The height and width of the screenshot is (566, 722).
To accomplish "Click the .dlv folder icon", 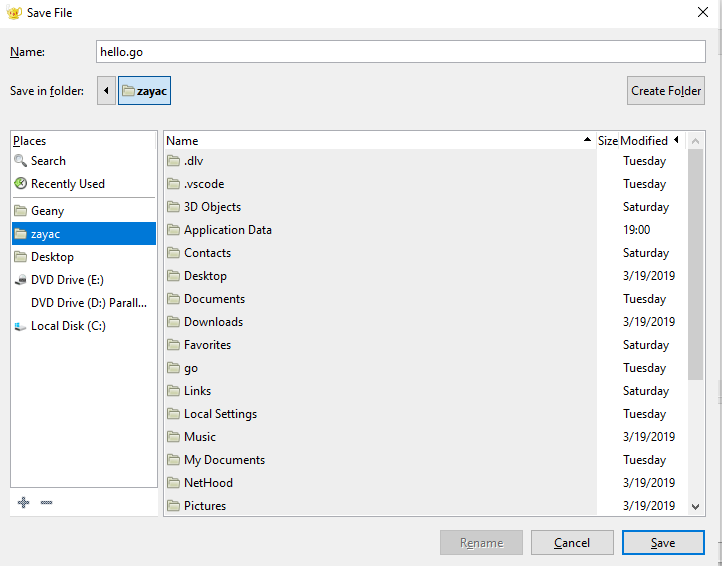I will click(174, 161).
